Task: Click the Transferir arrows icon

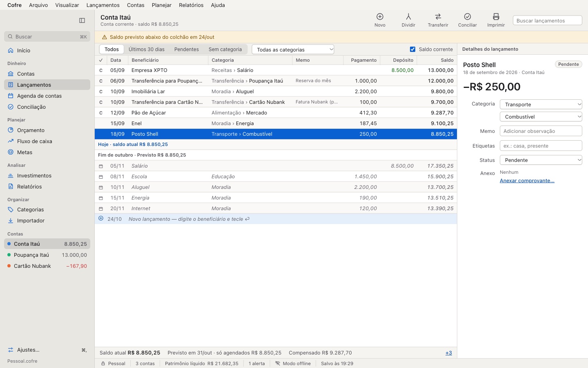Action: point(438,17)
